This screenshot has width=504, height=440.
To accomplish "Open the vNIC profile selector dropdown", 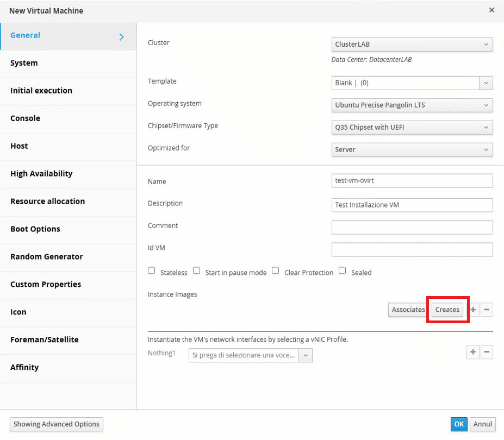I will pyautogui.click(x=251, y=355).
